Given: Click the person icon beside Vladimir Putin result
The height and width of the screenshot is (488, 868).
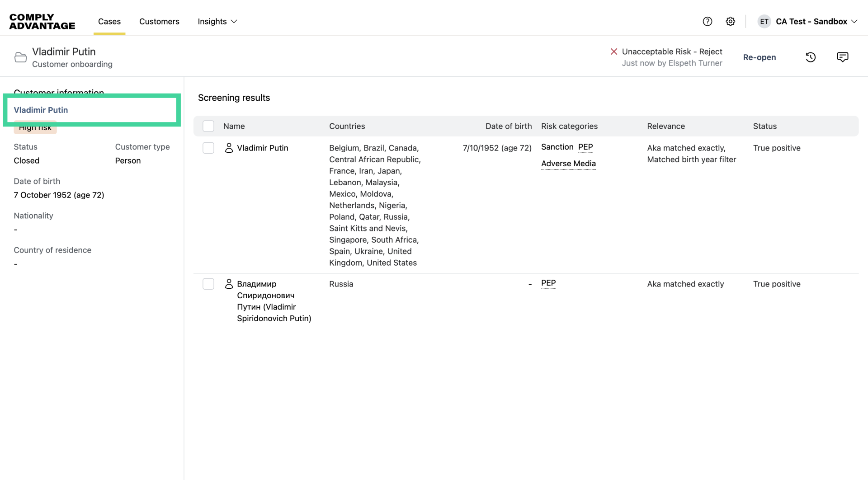Looking at the screenshot, I should click(x=229, y=148).
